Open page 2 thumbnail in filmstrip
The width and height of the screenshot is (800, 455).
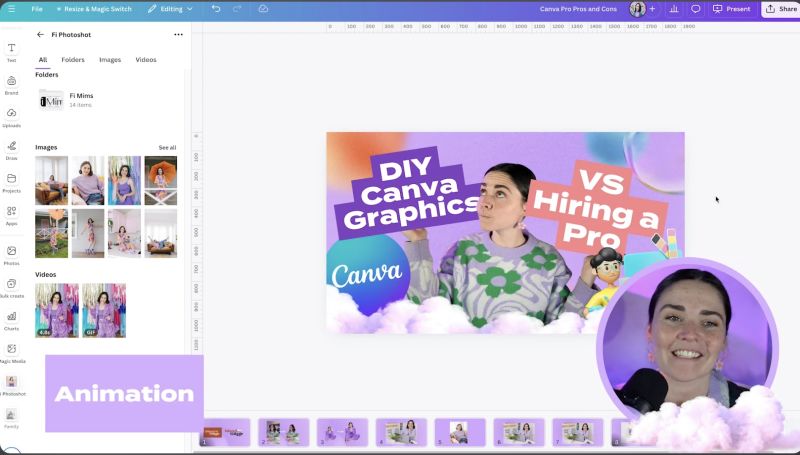click(x=284, y=433)
